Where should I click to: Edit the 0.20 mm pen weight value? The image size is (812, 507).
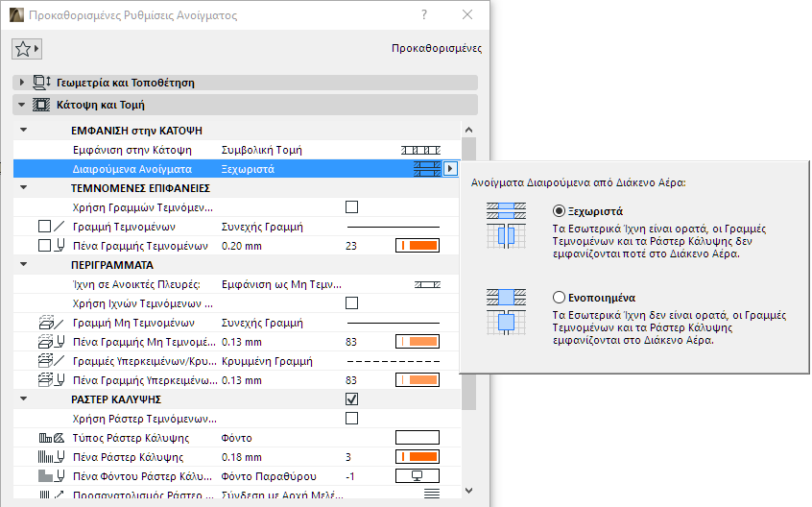[x=241, y=246]
